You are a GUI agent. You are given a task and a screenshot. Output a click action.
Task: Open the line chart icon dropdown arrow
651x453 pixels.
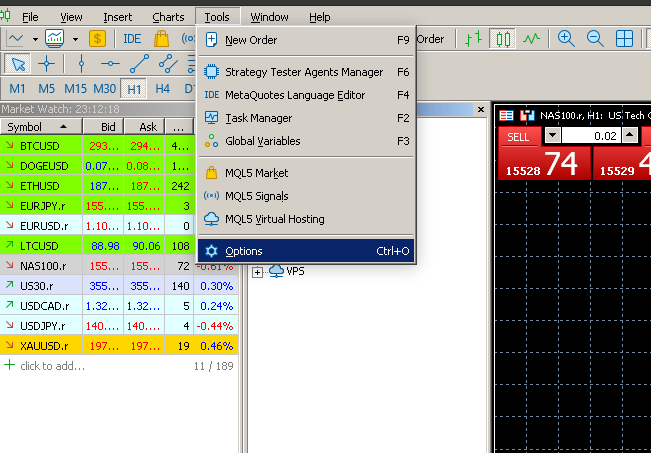35,39
